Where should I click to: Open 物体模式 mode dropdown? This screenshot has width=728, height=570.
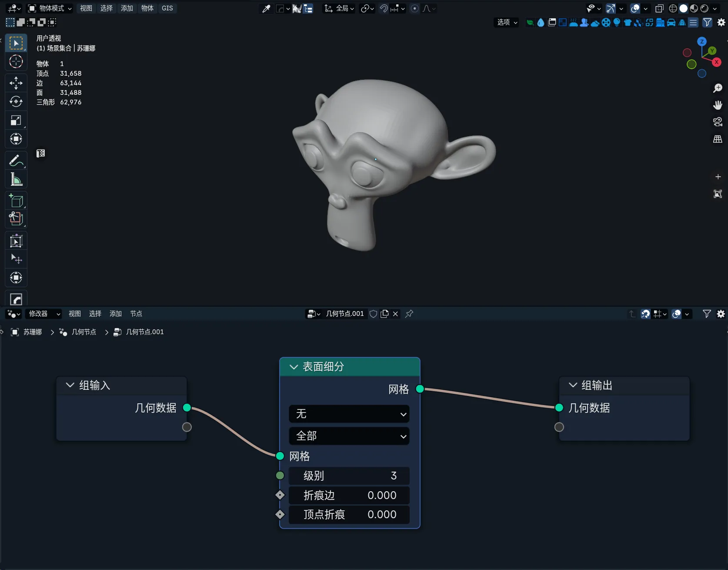(50, 8)
